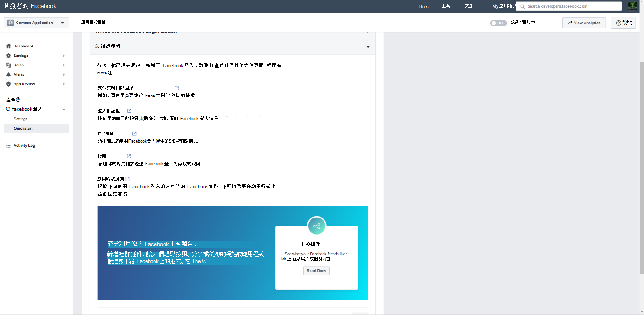Open Activity Log in sidebar

click(x=24, y=145)
